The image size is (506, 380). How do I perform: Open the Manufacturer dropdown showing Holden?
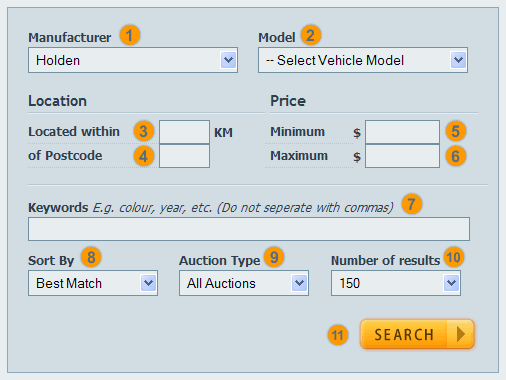point(133,60)
